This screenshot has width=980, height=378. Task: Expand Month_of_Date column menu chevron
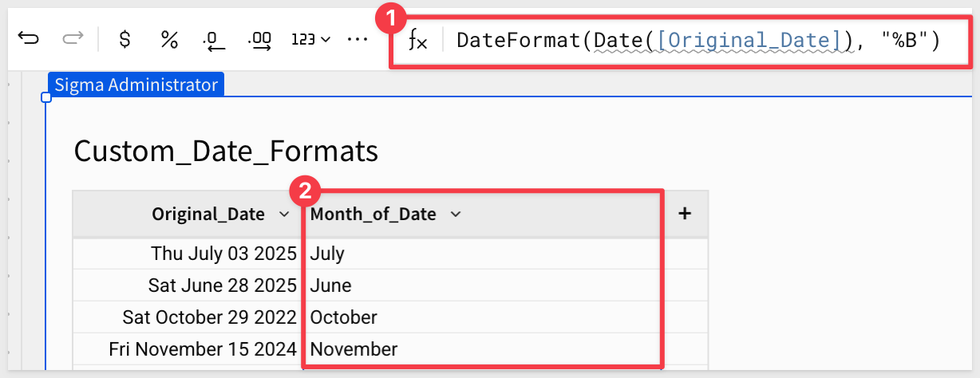pos(456,214)
